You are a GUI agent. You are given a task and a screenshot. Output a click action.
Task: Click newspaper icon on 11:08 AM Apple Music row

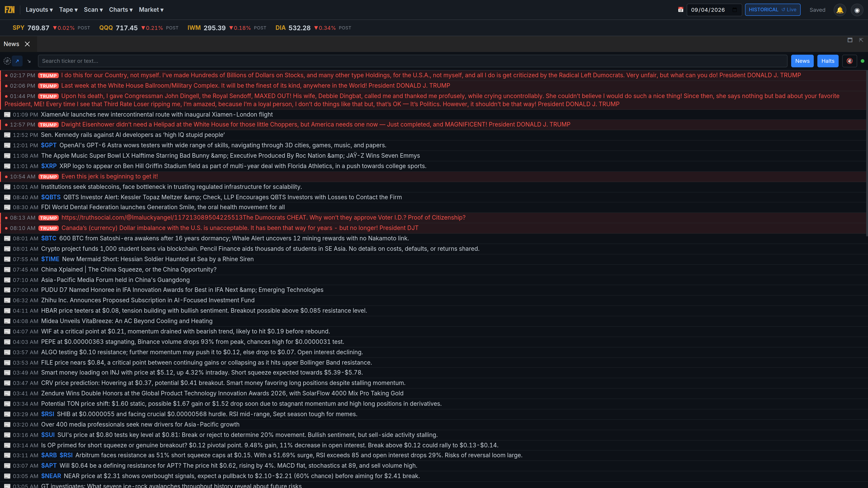click(7, 156)
